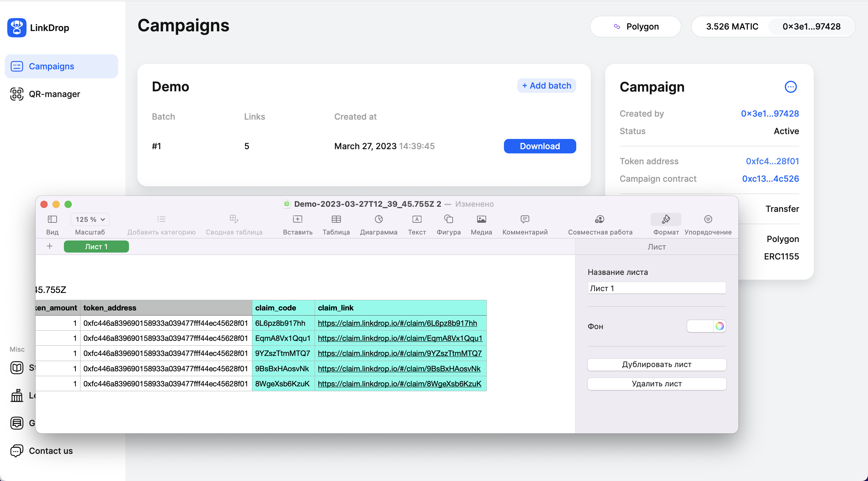Close the Numbers window with red button

click(44, 204)
